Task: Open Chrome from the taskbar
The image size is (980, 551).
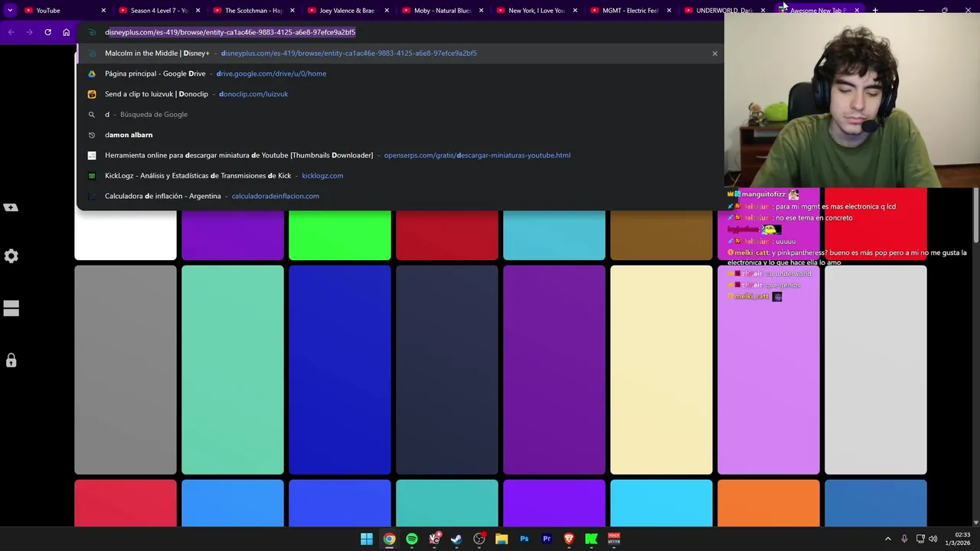Action: click(x=389, y=539)
